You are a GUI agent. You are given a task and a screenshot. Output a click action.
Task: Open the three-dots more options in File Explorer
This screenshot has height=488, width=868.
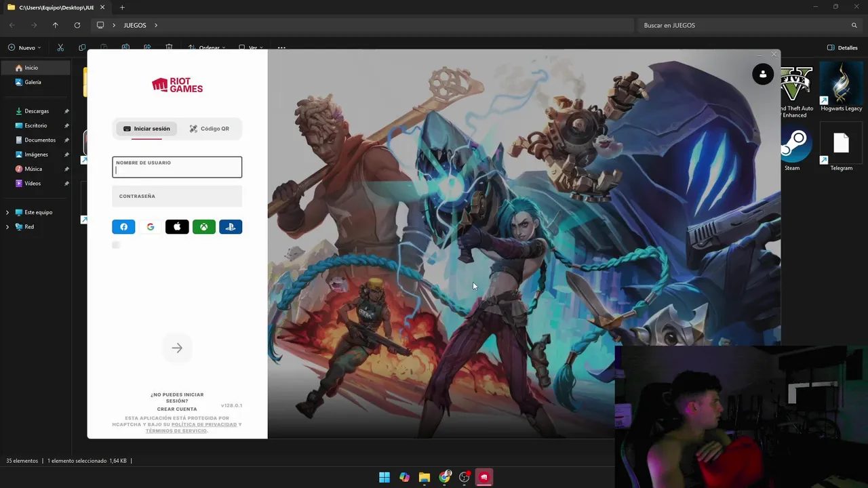pos(281,47)
